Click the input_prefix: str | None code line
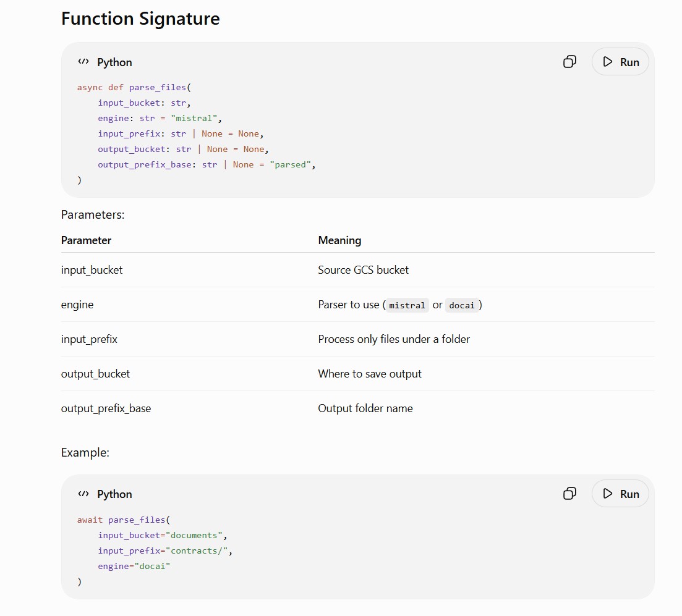682x616 pixels. 181,134
